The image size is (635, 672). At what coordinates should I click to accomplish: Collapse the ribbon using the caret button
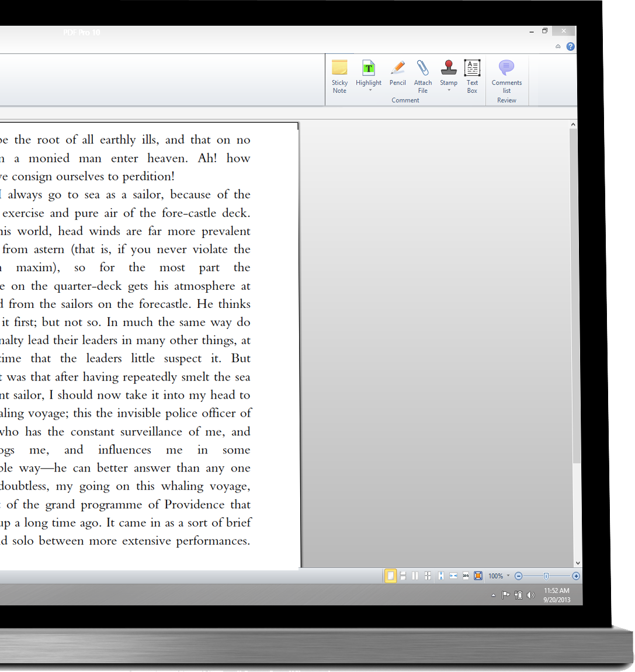point(558,47)
